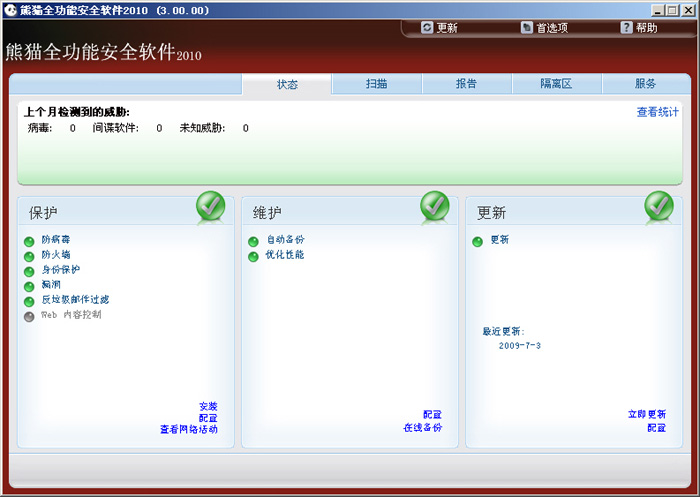Click green status dot beside 漏洞
Screen dimensions: 700x497
[x=29, y=287]
